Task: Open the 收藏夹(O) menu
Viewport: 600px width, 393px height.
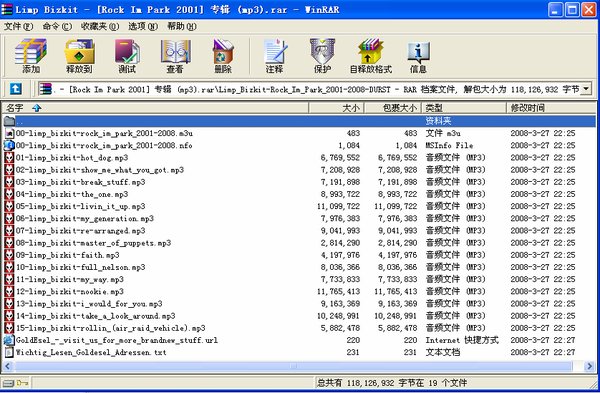Action: click(x=100, y=26)
